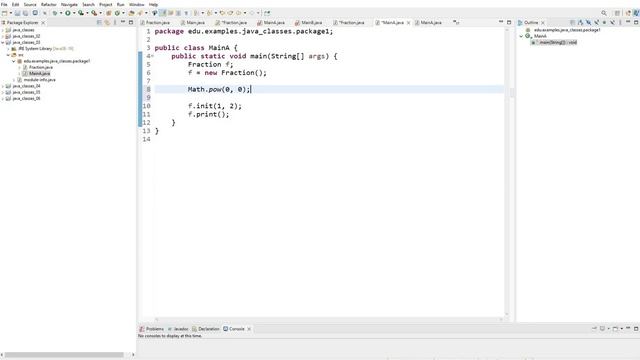Select main(String[]) method in the Outline
This screenshot has height=360, width=640.
click(x=554, y=42)
